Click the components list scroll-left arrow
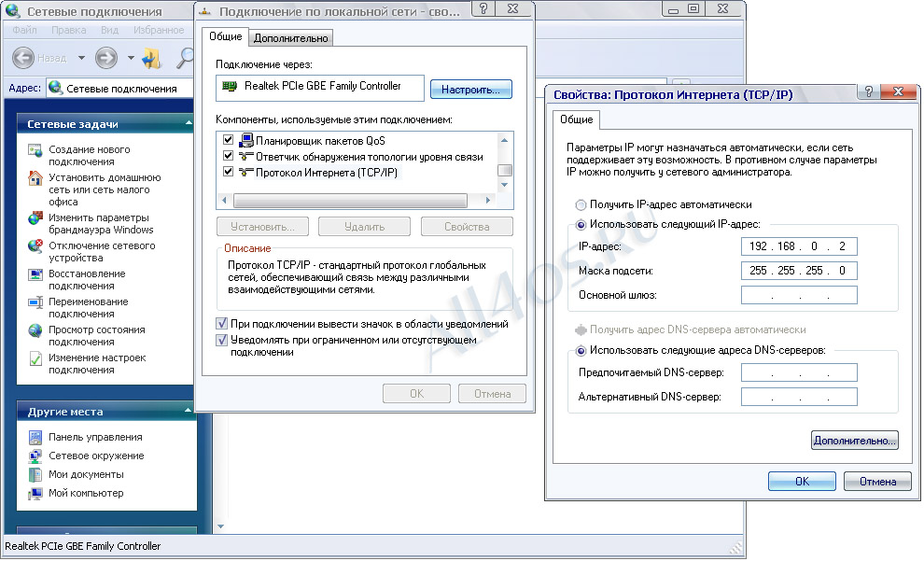This screenshot has width=924, height=561. point(224,201)
